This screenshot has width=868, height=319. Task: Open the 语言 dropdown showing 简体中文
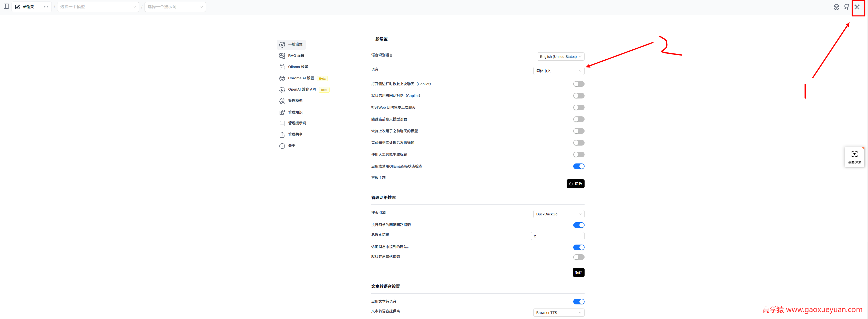(x=558, y=71)
